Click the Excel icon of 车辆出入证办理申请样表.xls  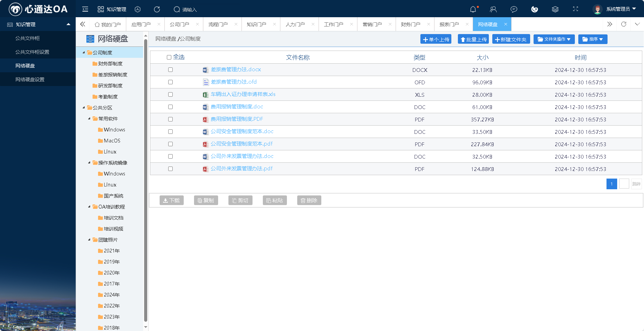click(x=205, y=95)
